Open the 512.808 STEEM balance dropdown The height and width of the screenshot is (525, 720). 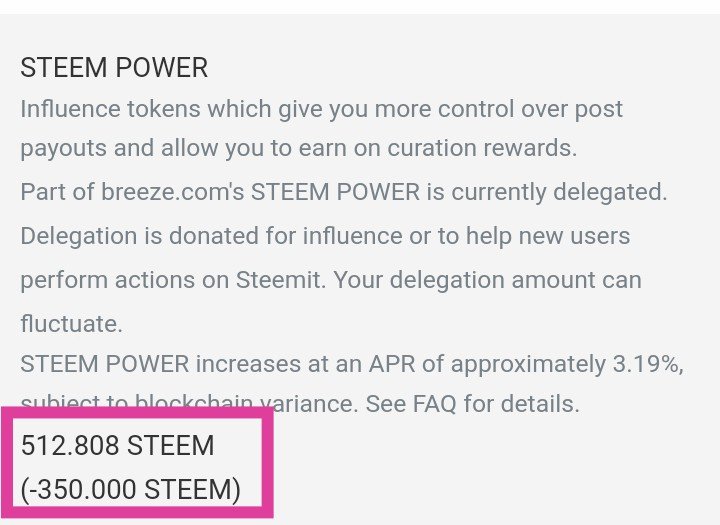click(x=117, y=445)
